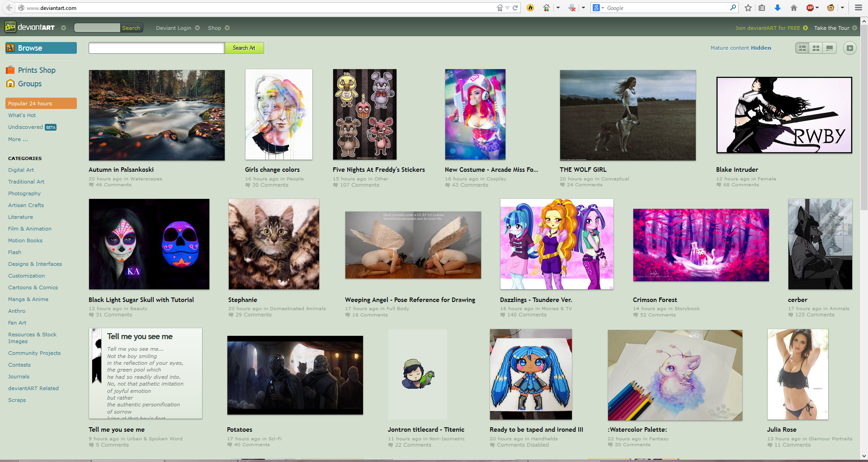Switch to the first thumbnail layout view
Viewport: 868px width, 462px height.
802,48
